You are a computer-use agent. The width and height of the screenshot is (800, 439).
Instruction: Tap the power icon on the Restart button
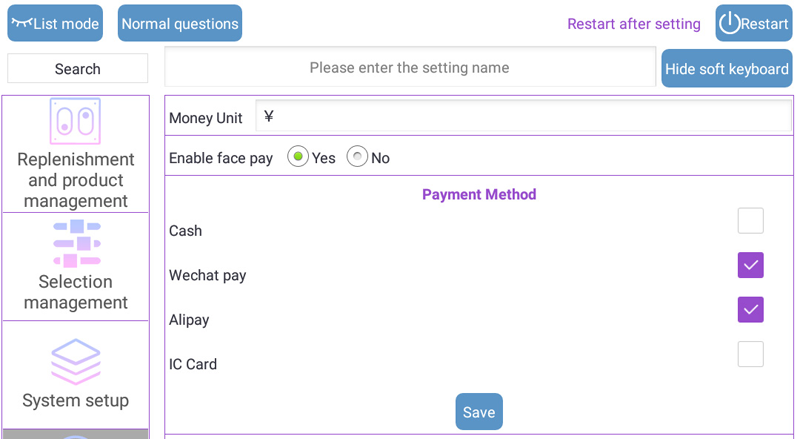[x=730, y=23]
